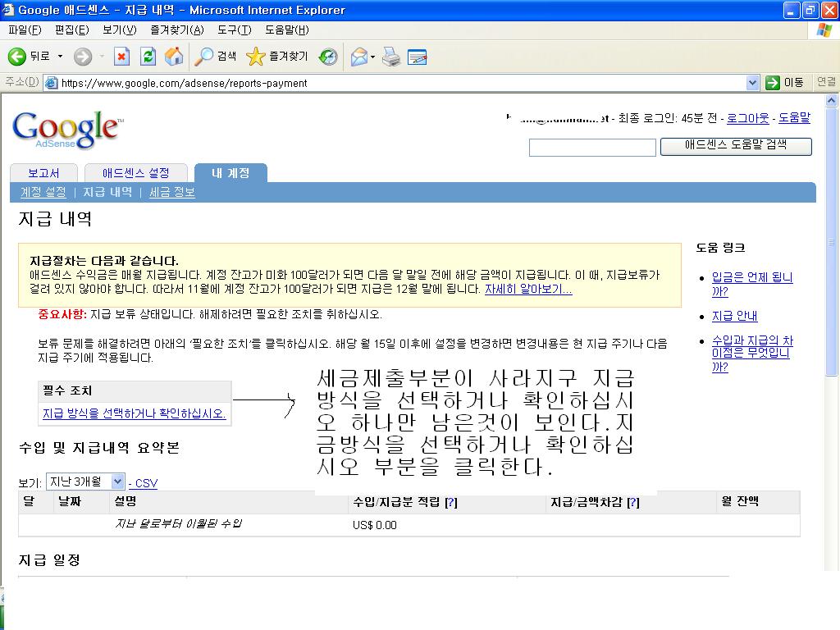Click the IE icon in the title bar
840x630 pixels.
8,10
